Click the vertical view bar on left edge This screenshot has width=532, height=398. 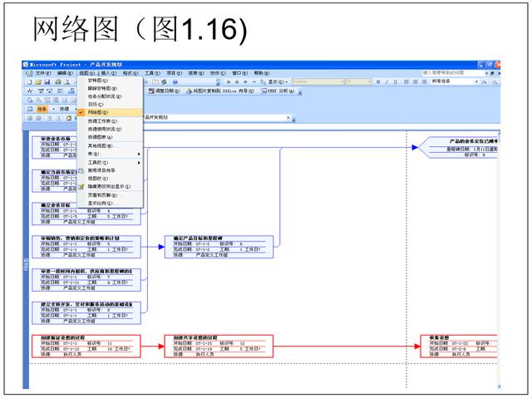(26, 260)
